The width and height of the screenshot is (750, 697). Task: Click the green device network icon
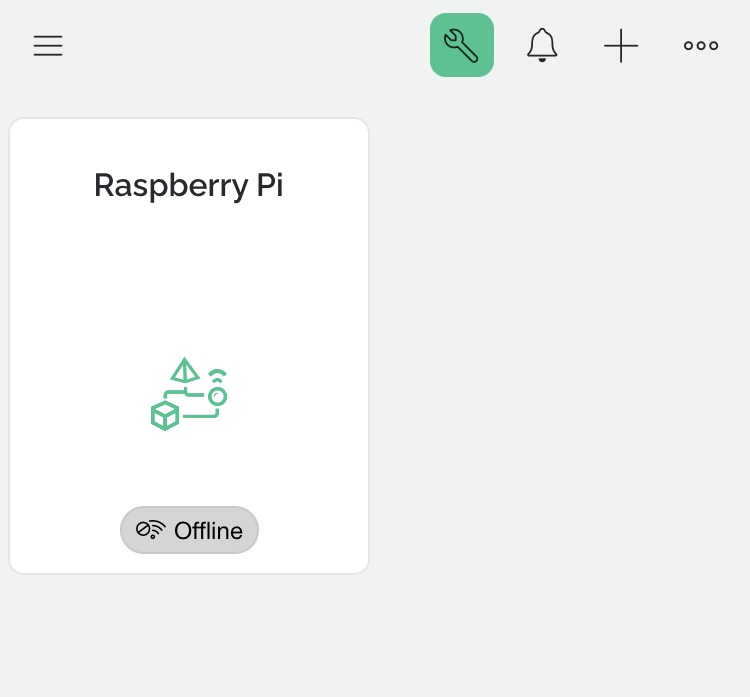pos(189,394)
